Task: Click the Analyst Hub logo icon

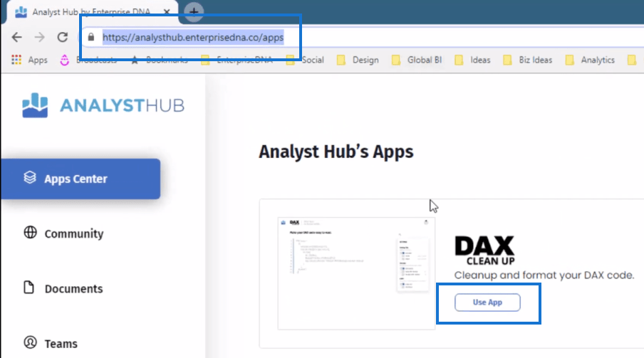Action: coord(35,105)
